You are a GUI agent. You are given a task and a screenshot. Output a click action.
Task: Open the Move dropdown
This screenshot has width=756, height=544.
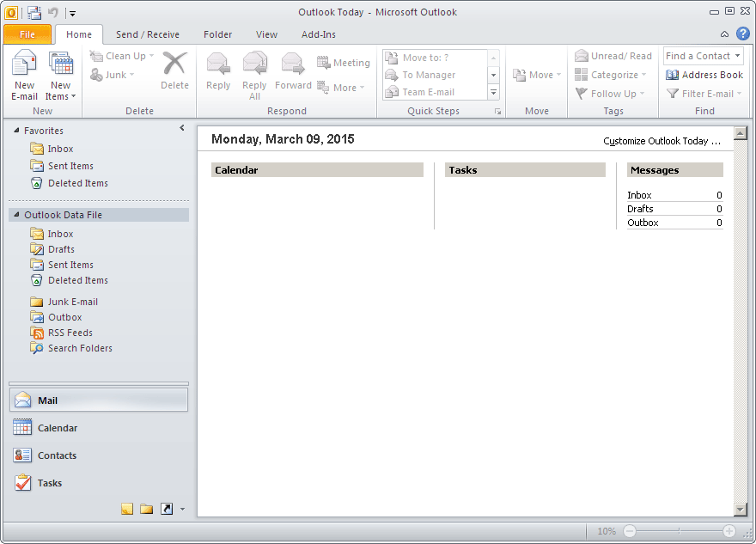537,75
